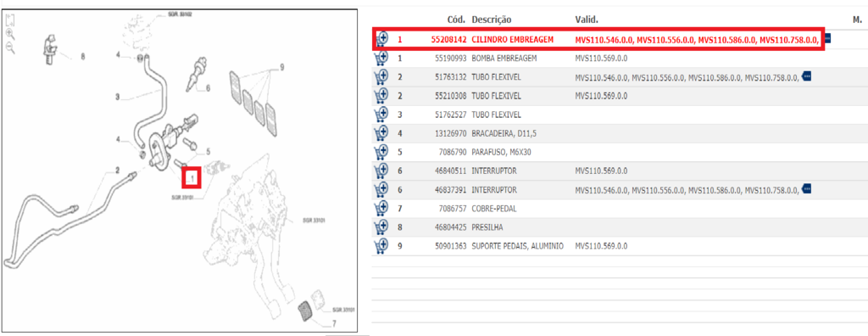The width and height of the screenshot is (868, 336).
Task: Add TUBO FLEXIVEL 55210308 to cart
Action: click(381, 96)
